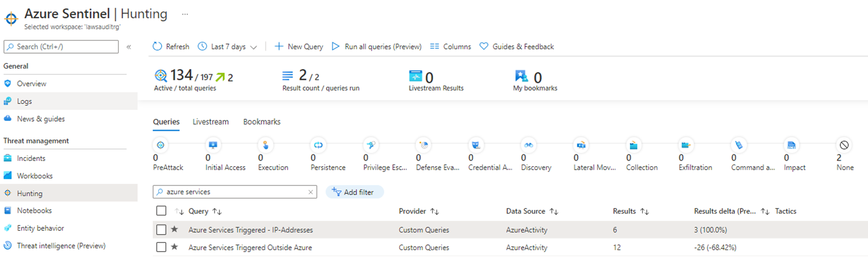Select the Defense Evasion tactic icon
This screenshot has width=868, height=261.
424,145
